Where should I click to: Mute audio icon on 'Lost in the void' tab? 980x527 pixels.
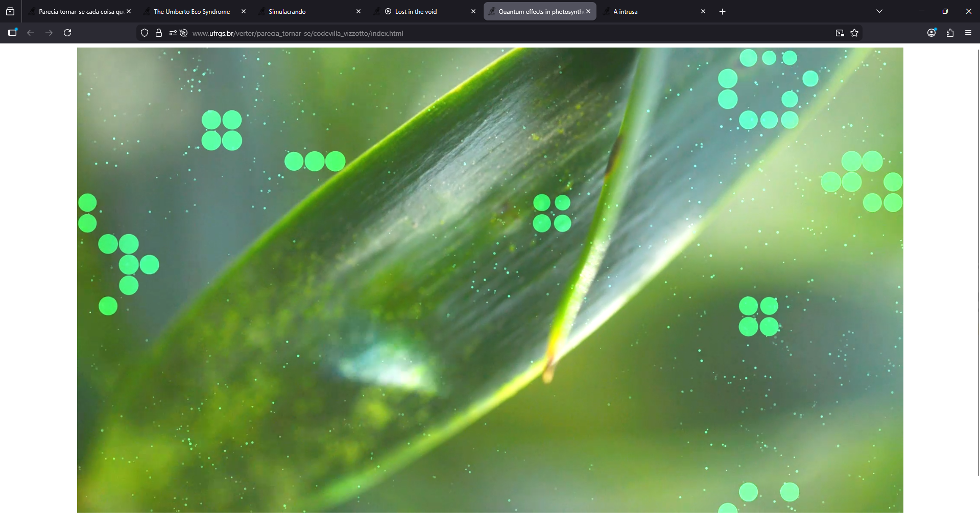click(388, 11)
